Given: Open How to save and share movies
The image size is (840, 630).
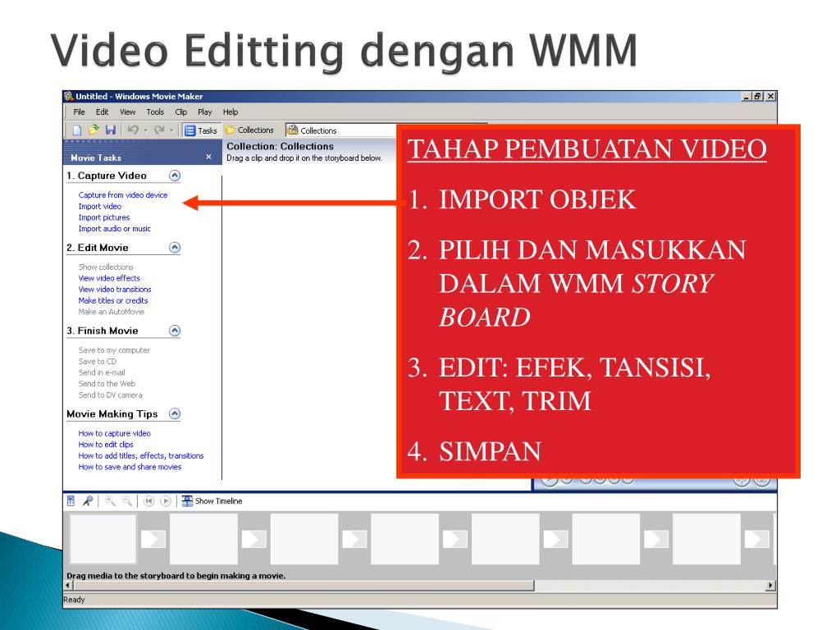Looking at the screenshot, I should coord(130,467).
